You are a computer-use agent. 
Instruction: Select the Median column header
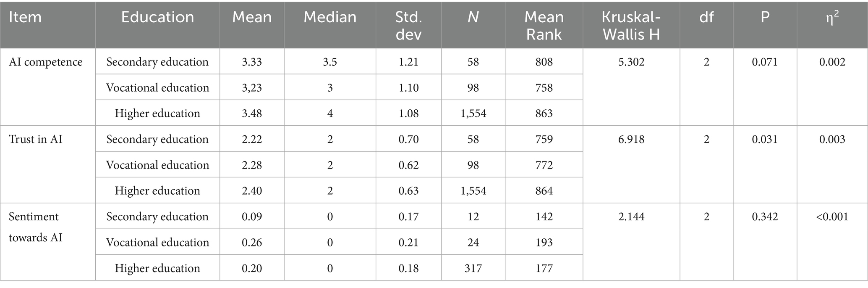pos(330,17)
